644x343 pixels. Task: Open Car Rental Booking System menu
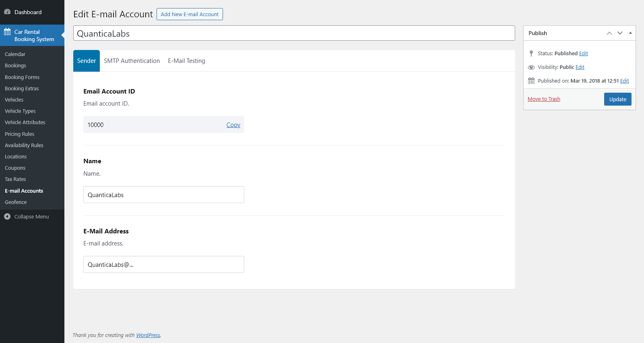(32, 35)
